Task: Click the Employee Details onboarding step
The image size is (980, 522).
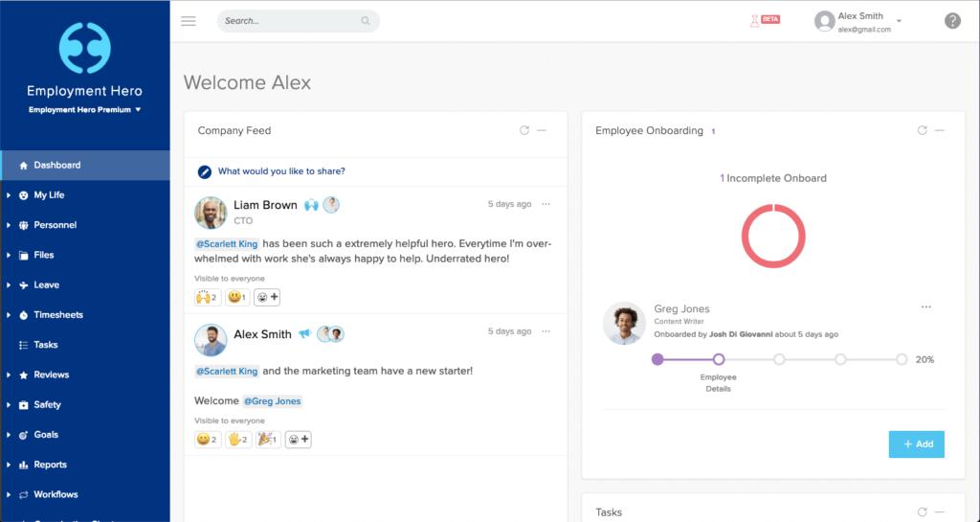Action: (x=719, y=359)
